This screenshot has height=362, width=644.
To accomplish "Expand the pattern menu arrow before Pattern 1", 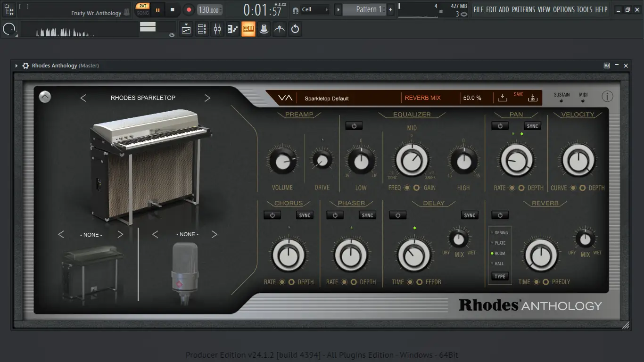I will (338, 9).
